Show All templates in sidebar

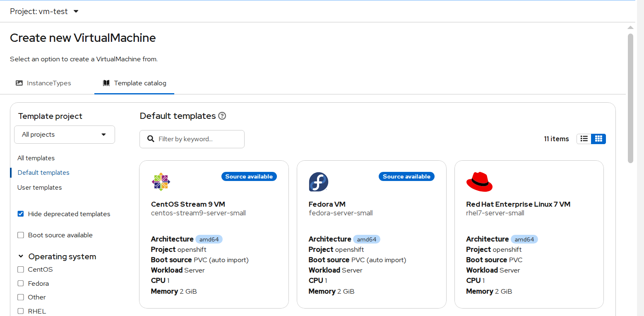(x=36, y=158)
